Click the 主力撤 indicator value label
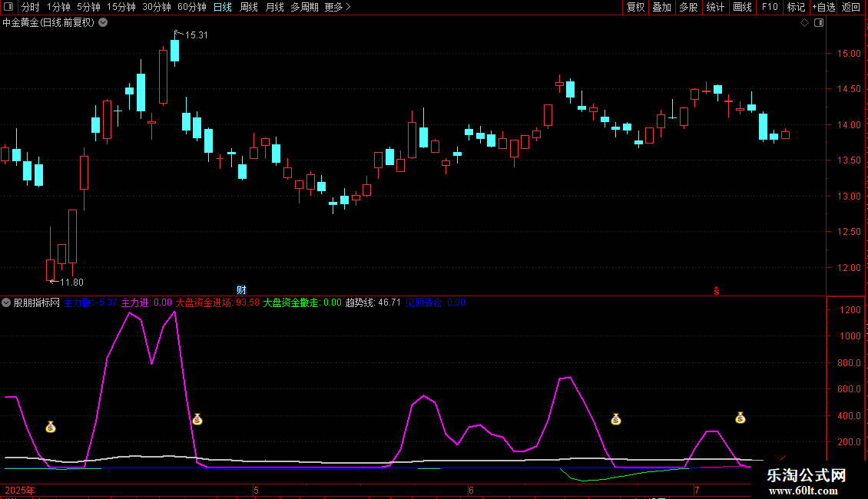The width and height of the screenshot is (868, 499). 90,302
